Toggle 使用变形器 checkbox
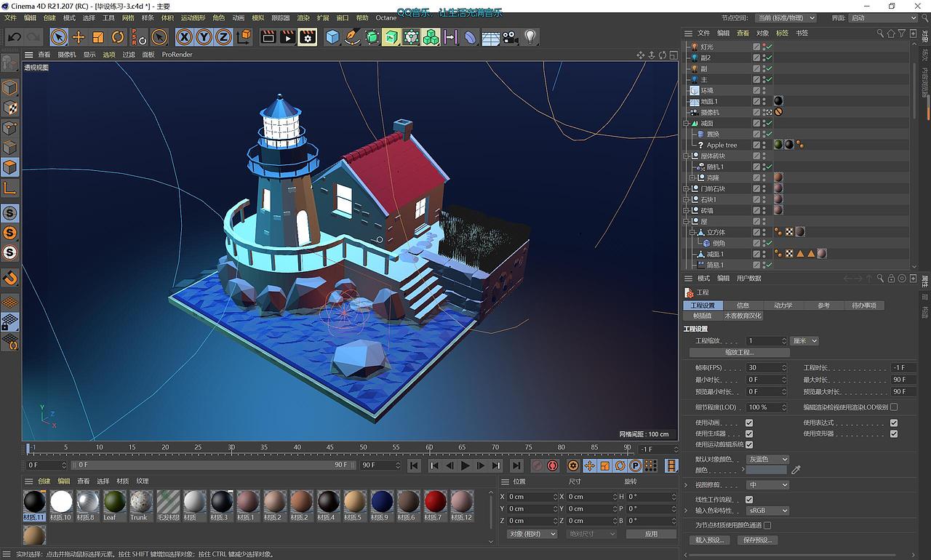 tap(894, 433)
